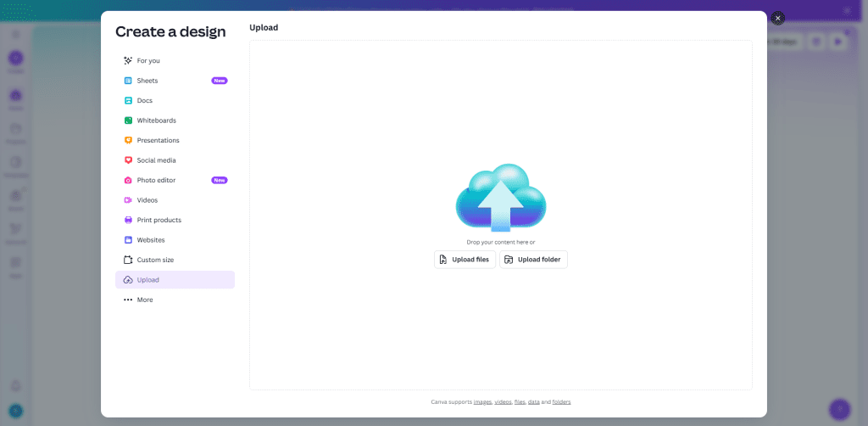The image size is (868, 426).
Task: Open the files supported-formats link
Action: coord(520,401)
